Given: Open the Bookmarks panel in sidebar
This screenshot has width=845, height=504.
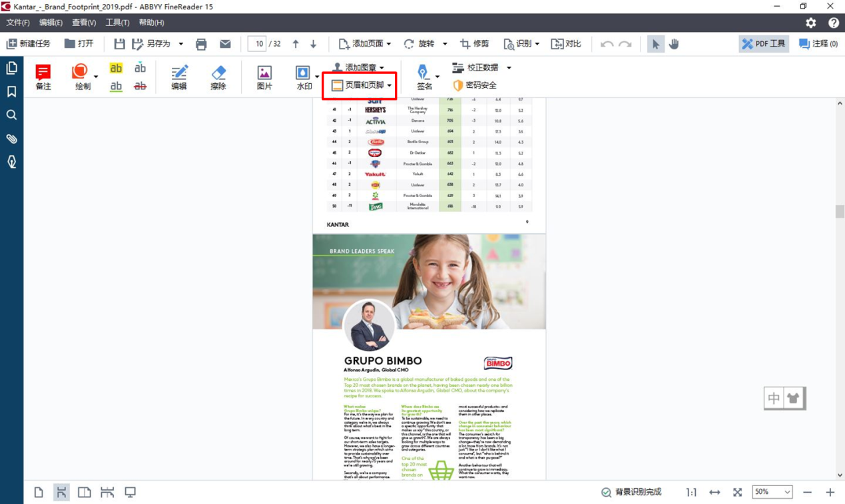Looking at the screenshot, I should click(x=12, y=92).
